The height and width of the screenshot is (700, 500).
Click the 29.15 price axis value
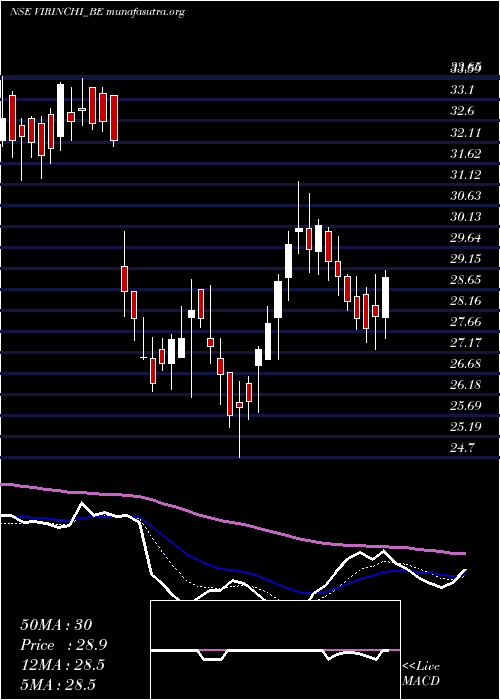click(x=465, y=258)
